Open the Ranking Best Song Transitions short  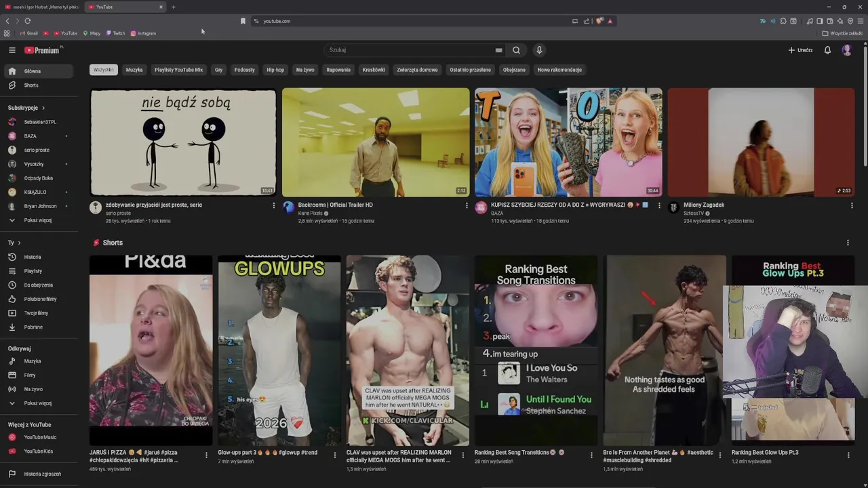[x=536, y=350]
